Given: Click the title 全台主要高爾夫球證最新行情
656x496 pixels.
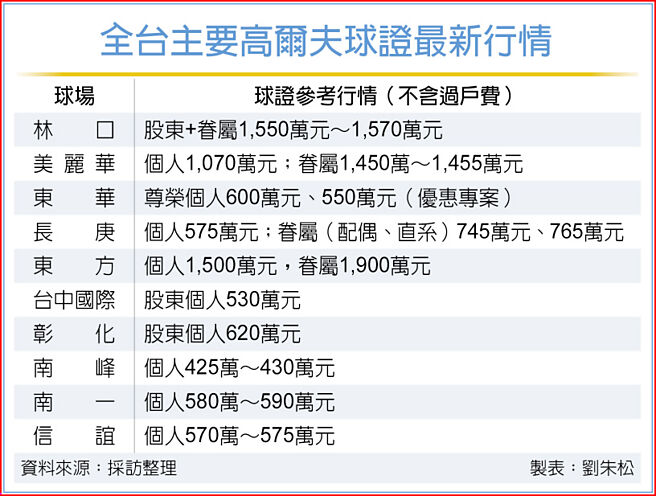Looking at the screenshot, I should [326, 41].
